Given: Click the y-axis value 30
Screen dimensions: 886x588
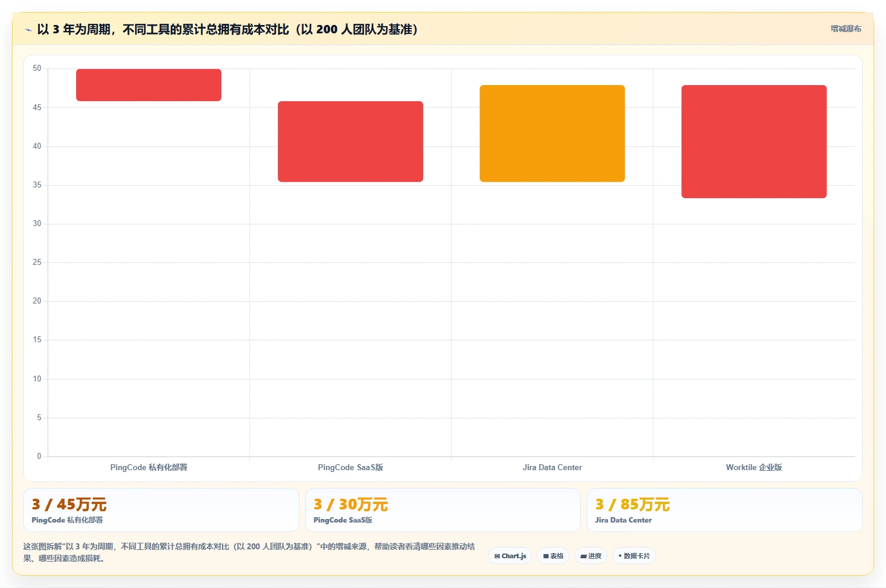Looking at the screenshot, I should click(x=37, y=224).
